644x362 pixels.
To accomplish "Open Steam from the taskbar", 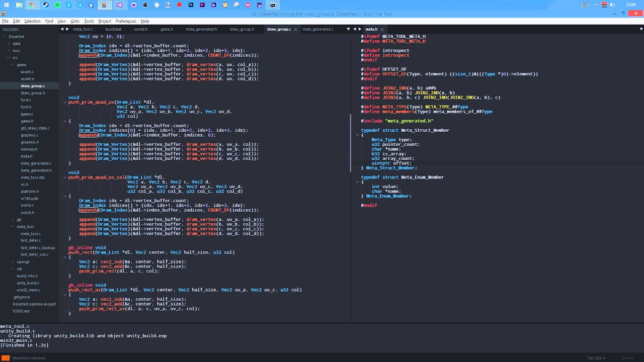I will click(x=45, y=5).
